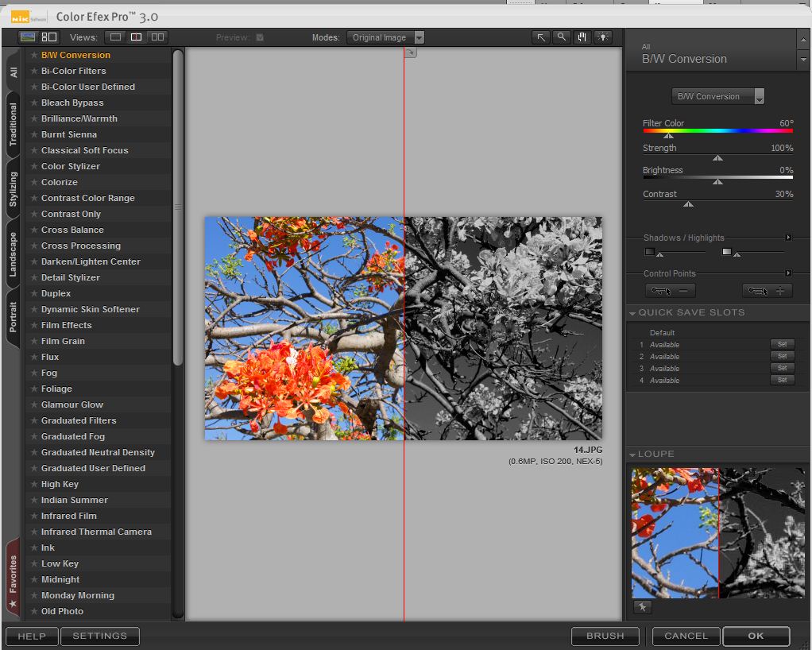Activate the zoom magnifier tool

pyautogui.click(x=562, y=37)
